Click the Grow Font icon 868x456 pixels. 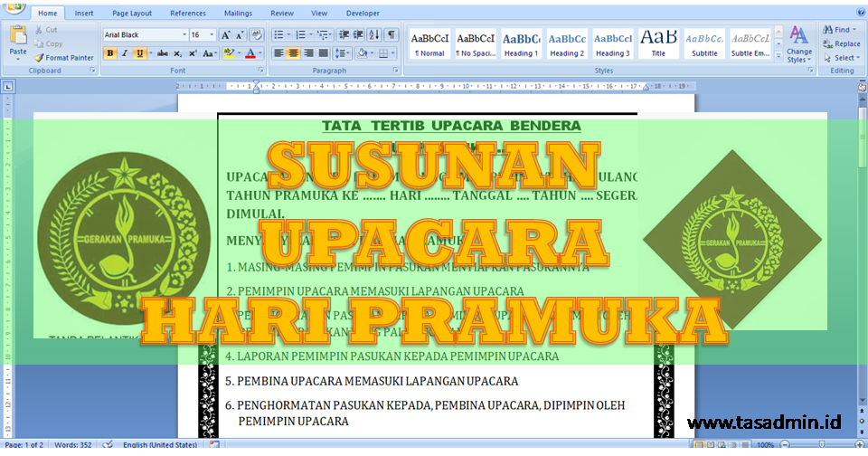[225, 35]
